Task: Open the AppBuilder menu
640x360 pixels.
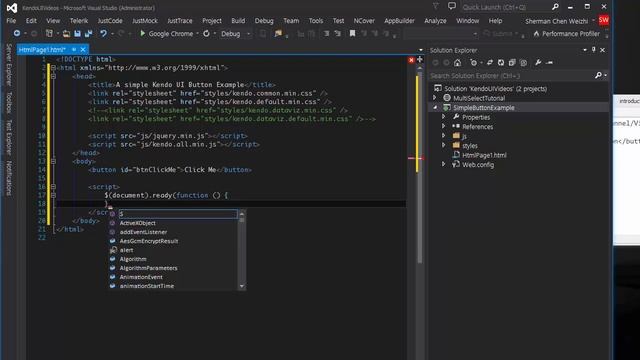Action: [x=399, y=20]
